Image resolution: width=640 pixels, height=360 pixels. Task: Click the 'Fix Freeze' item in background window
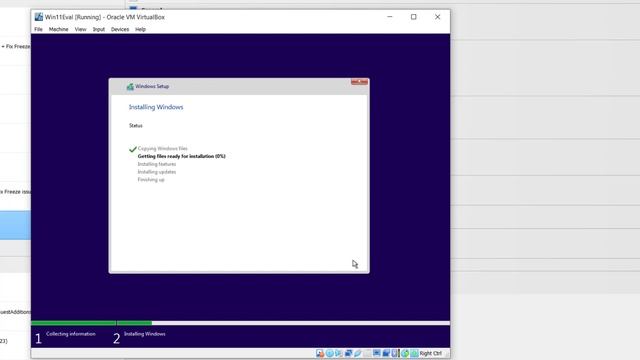[16, 47]
